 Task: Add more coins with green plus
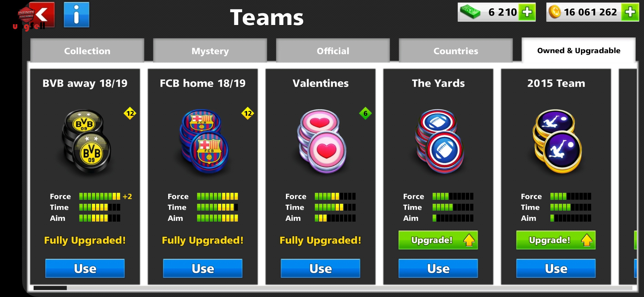pyautogui.click(x=630, y=12)
